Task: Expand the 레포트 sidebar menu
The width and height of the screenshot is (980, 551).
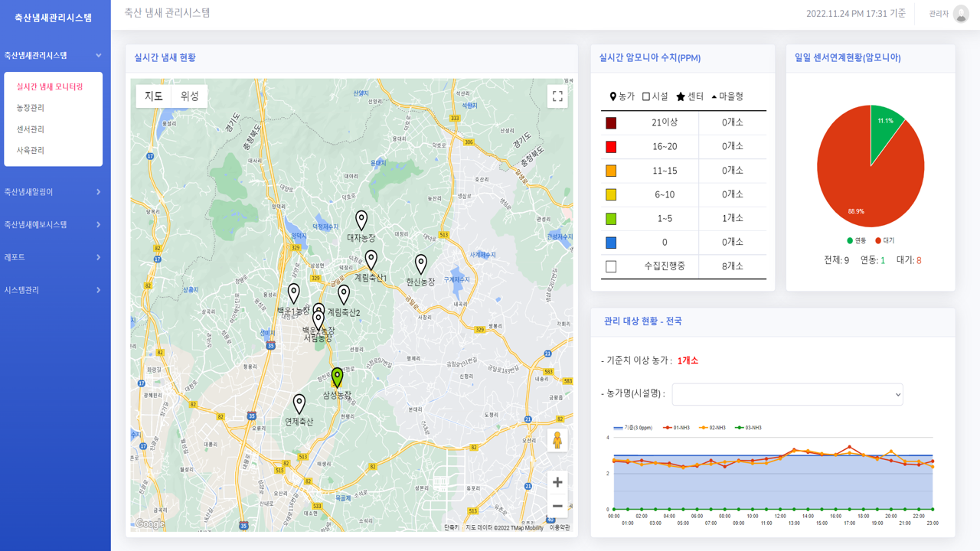Action: [53, 257]
